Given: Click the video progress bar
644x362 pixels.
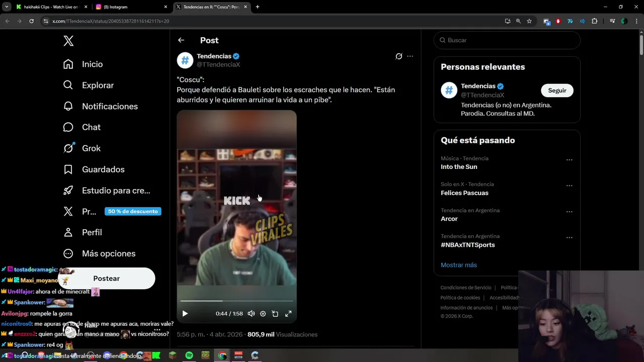Looking at the screenshot, I should click(236, 301).
